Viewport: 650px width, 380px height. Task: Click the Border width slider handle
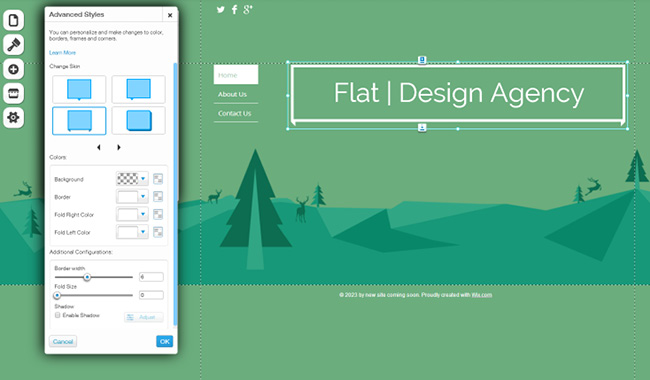[x=87, y=277]
